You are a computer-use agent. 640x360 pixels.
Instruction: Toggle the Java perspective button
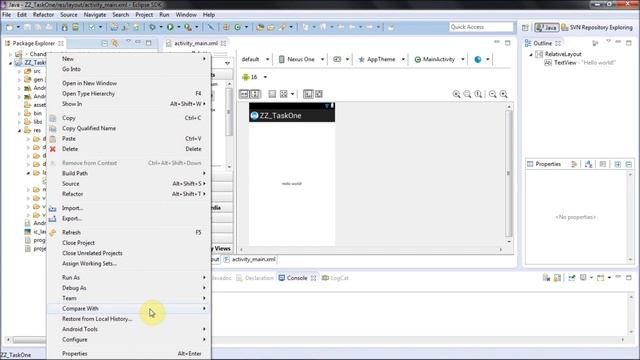(x=547, y=27)
